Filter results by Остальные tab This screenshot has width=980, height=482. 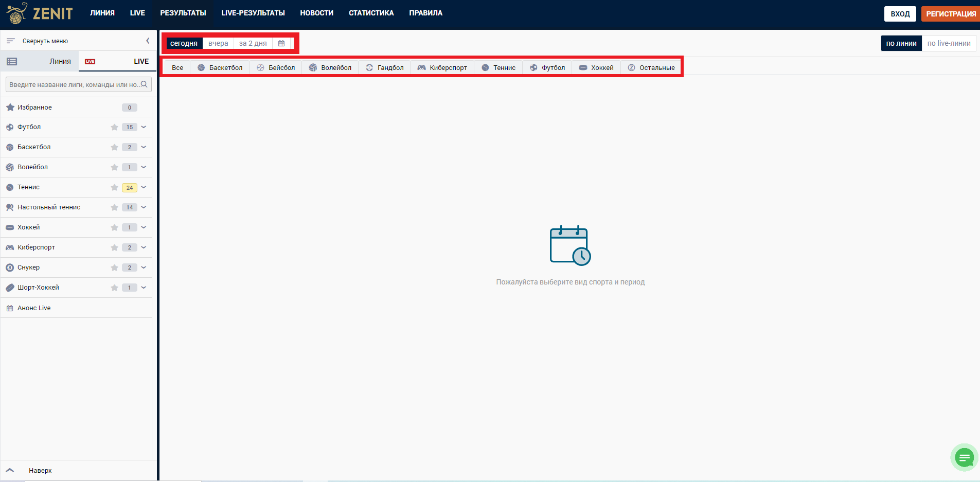(x=651, y=67)
